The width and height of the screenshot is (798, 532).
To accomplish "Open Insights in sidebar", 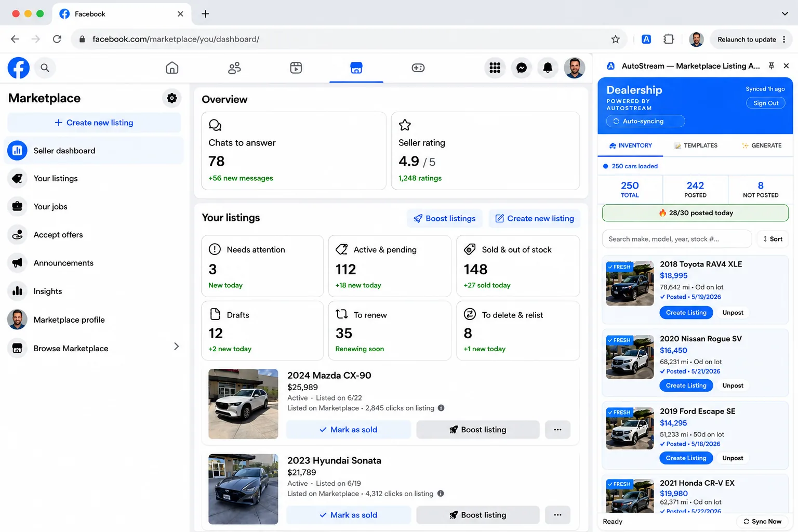I will point(94,291).
